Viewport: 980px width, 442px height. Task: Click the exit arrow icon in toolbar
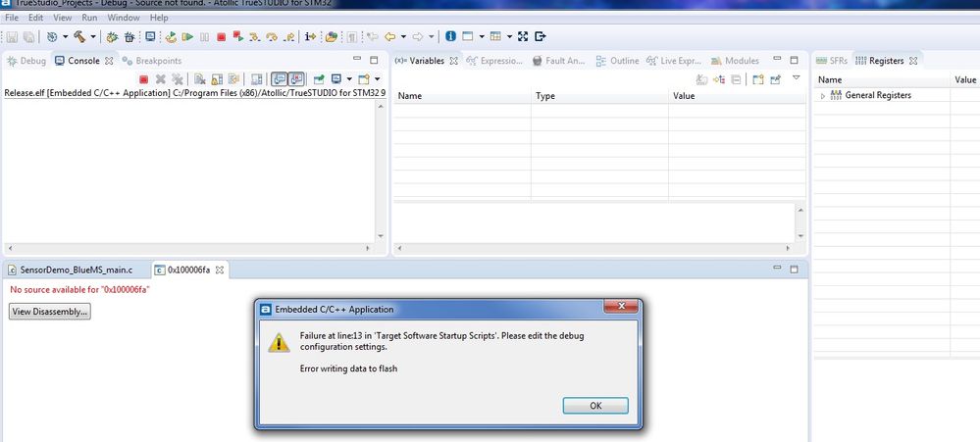pyautogui.click(x=541, y=36)
